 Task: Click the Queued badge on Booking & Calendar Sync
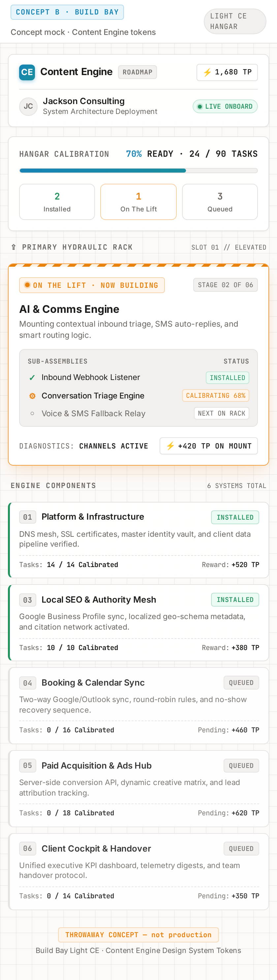click(x=241, y=683)
